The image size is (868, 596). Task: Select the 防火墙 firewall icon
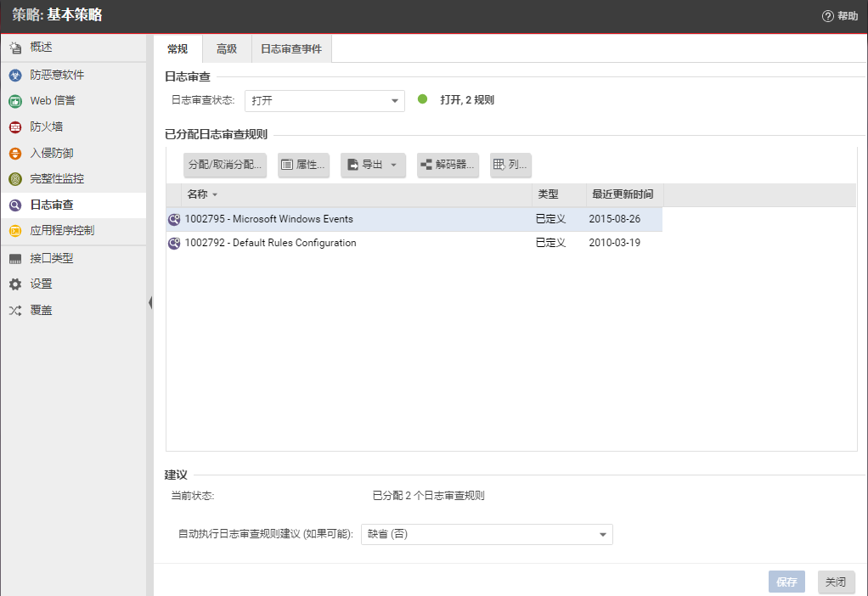(x=15, y=127)
